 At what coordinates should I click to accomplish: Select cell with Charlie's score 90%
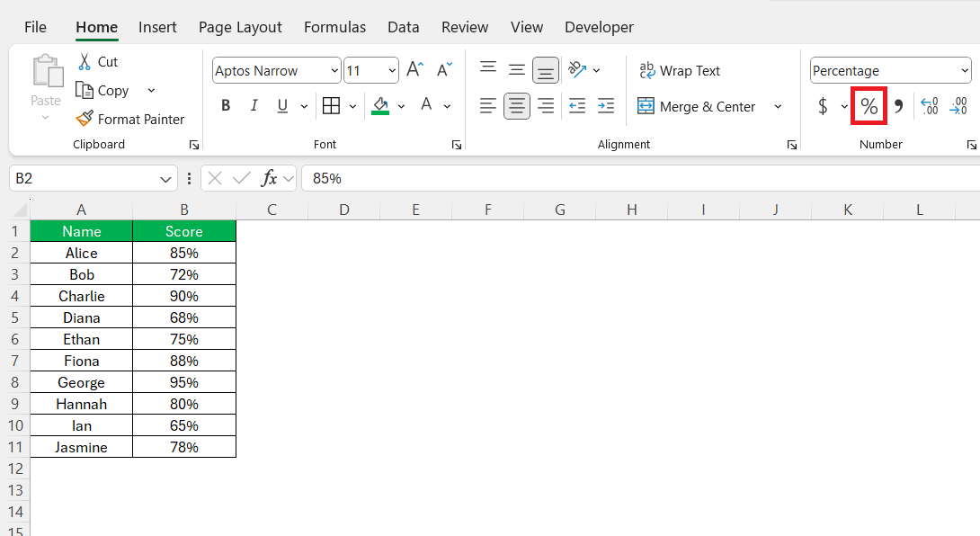click(x=184, y=296)
